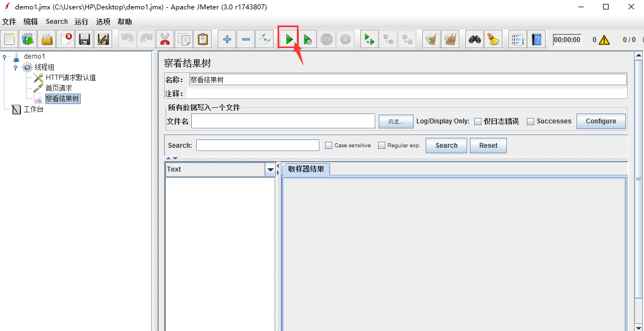
Task: Switch to the 取样器结果 tab
Action: pyautogui.click(x=306, y=169)
